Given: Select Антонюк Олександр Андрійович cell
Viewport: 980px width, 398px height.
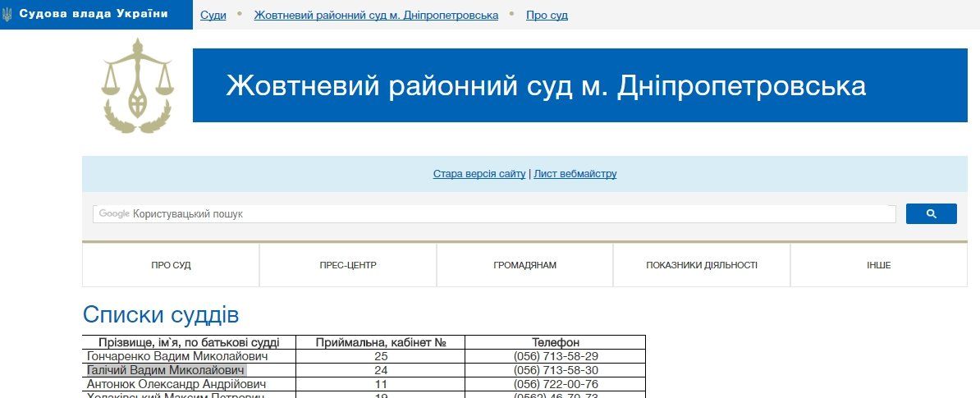Looking at the screenshot, I should [189, 383].
